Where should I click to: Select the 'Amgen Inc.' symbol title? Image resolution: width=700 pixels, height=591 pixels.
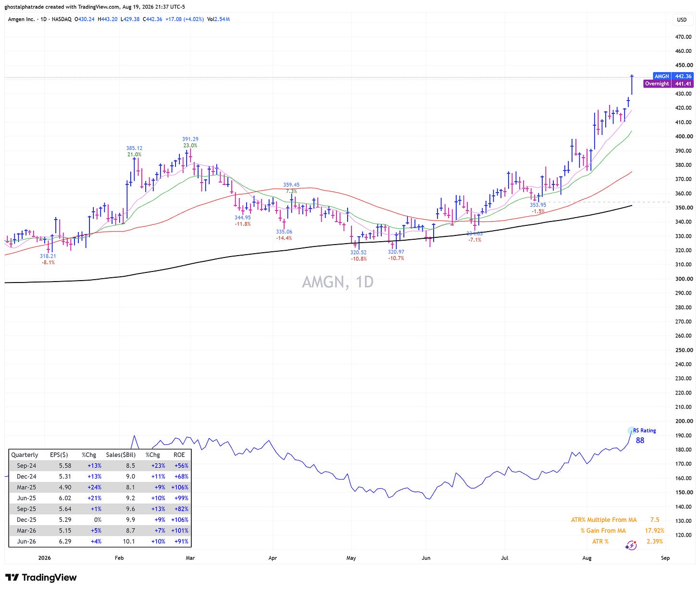point(22,19)
